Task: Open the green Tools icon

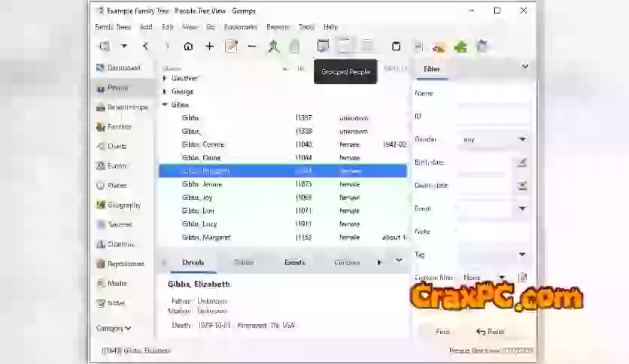Action: click(460, 47)
